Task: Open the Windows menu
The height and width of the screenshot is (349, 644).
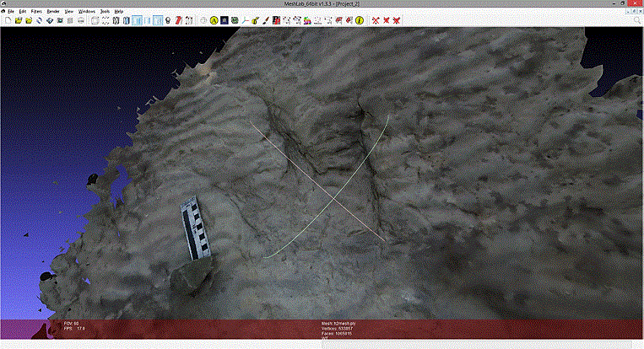Action: 86,11
